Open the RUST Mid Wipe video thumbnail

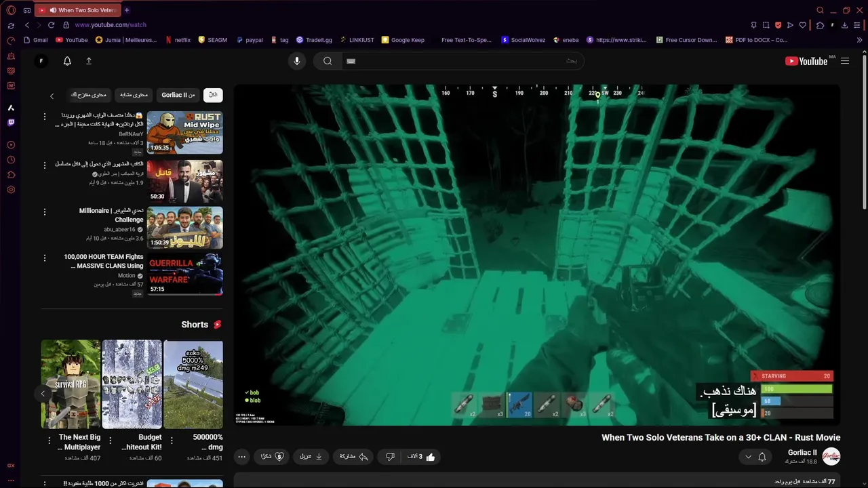[x=184, y=133]
